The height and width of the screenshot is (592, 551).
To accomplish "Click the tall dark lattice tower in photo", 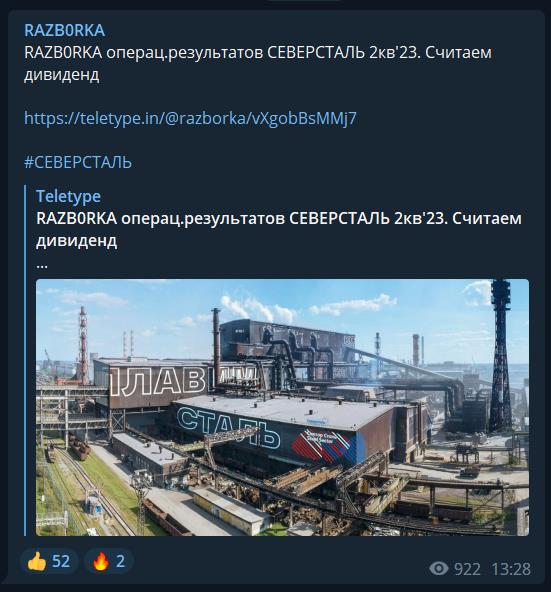I will tap(501, 355).
